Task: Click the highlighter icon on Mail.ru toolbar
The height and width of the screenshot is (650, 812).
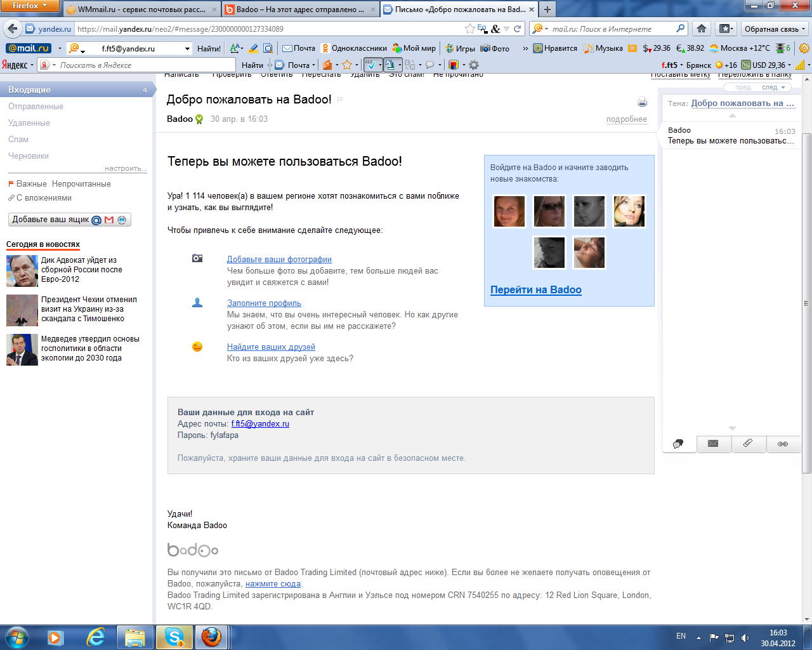Action: tap(253, 48)
